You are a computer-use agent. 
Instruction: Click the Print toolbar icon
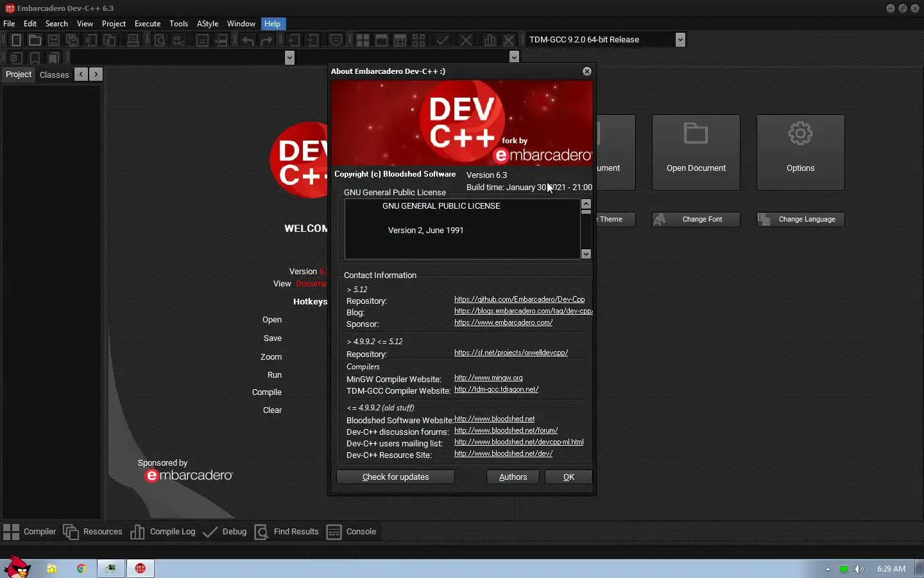point(133,40)
